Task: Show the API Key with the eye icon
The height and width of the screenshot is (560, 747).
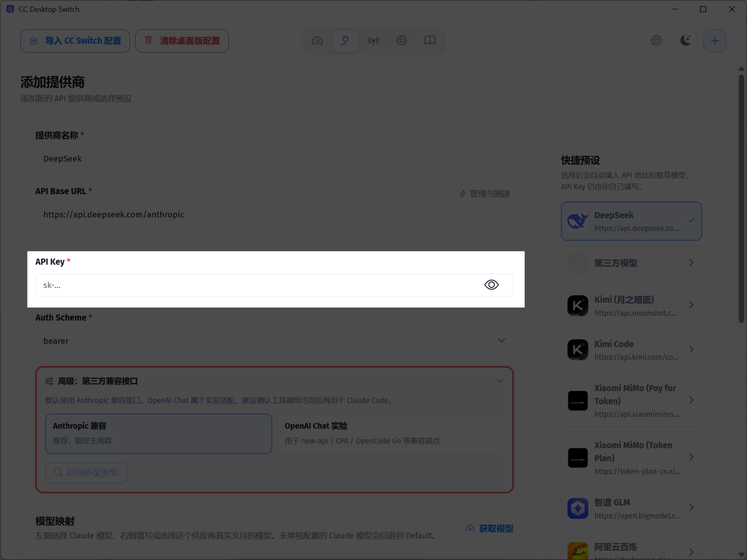Action: (x=491, y=285)
